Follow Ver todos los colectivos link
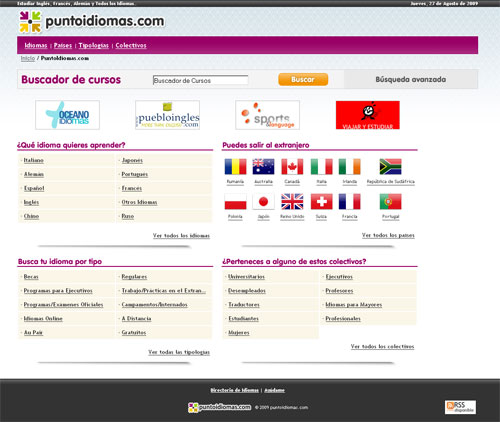The height and width of the screenshot is (422, 500). (x=382, y=347)
